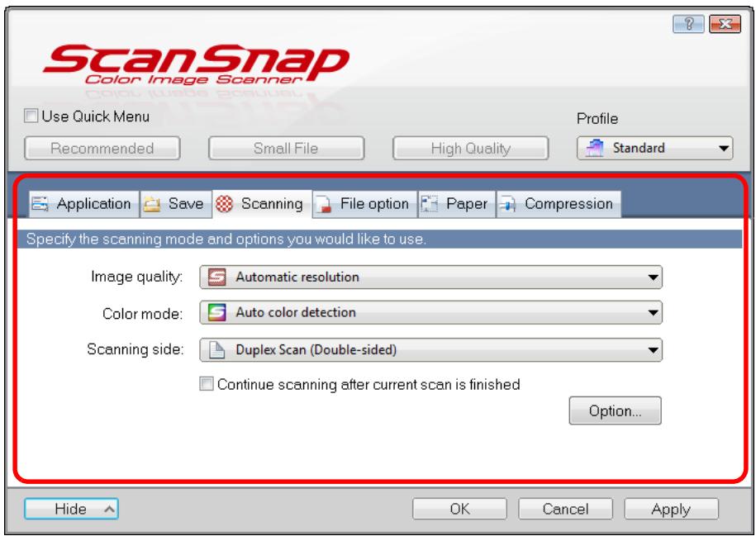Open the Image quality dropdown
Screen dimensions: 756x536
(430, 277)
